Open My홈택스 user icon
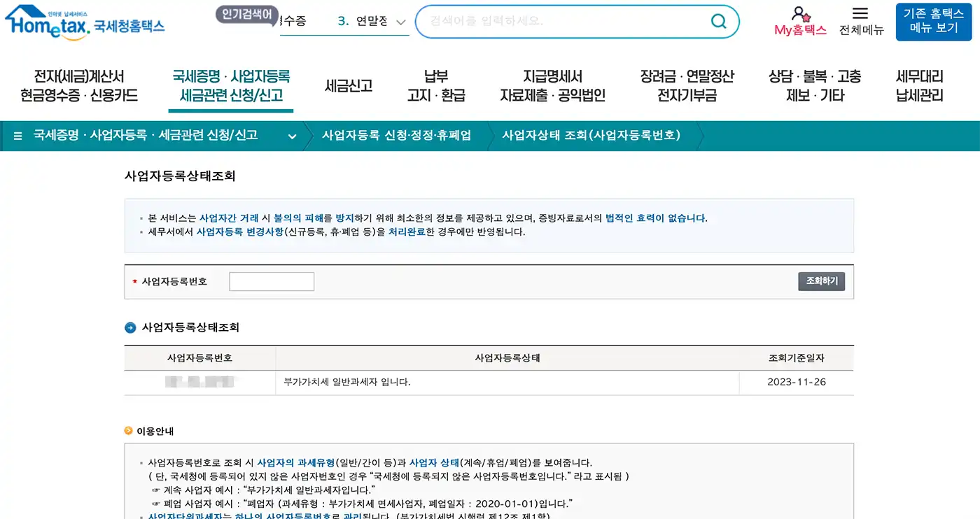The image size is (980, 519). coord(800,14)
